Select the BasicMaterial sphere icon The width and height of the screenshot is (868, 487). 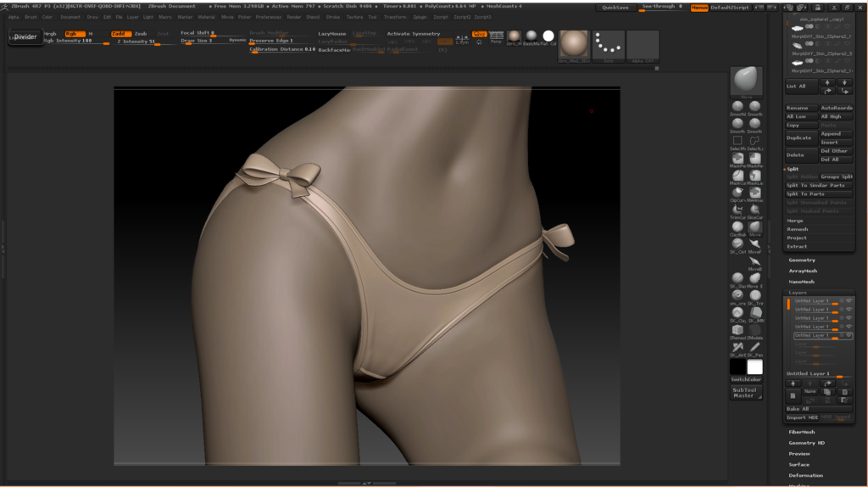(531, 37)
